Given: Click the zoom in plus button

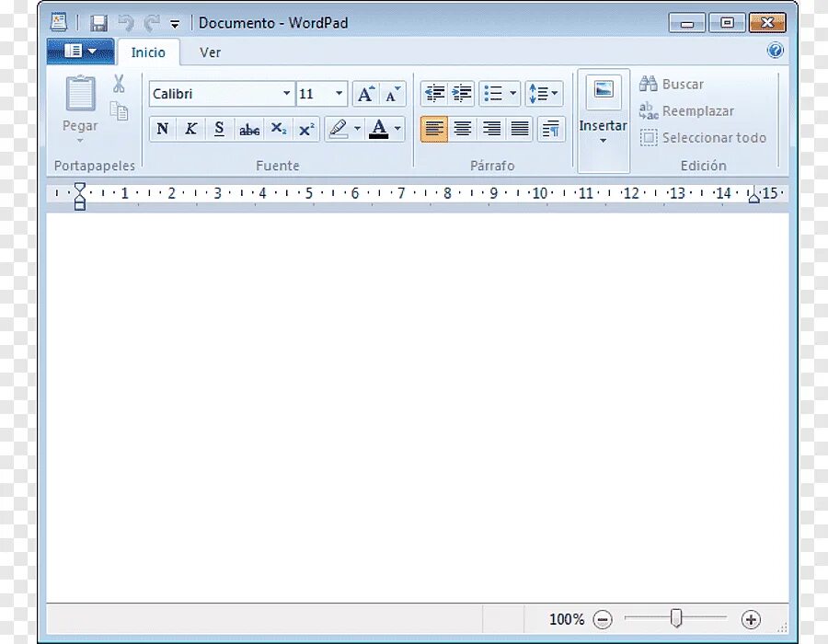Looking at the screenshot, I should tap(751, 619).
